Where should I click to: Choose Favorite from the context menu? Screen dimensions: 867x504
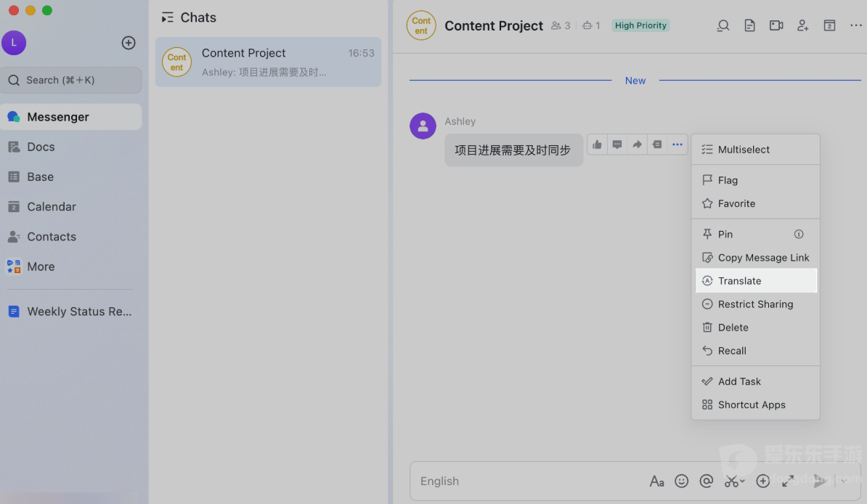pos(756,203)
